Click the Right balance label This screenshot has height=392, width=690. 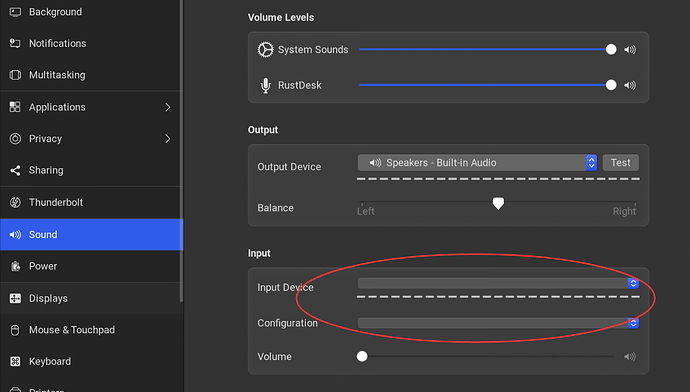pos(624,211)
